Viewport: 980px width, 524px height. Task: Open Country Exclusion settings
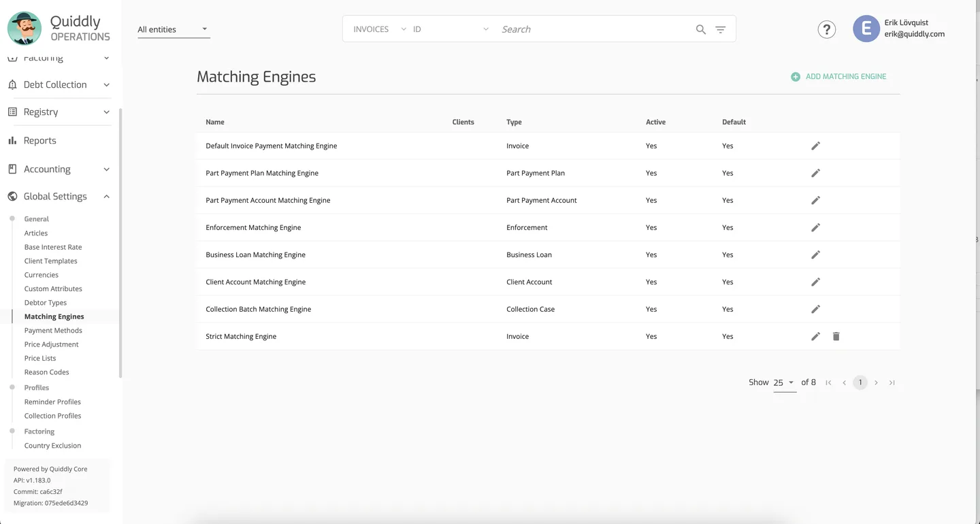tap(52, 446)
